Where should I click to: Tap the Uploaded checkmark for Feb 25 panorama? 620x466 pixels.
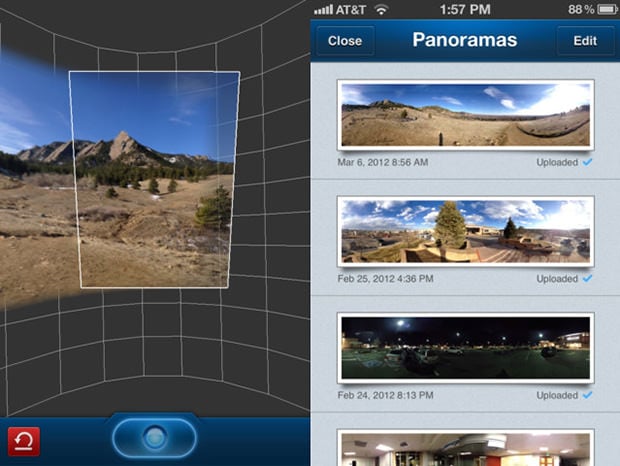pyautogui.click(x=588, y=279)
